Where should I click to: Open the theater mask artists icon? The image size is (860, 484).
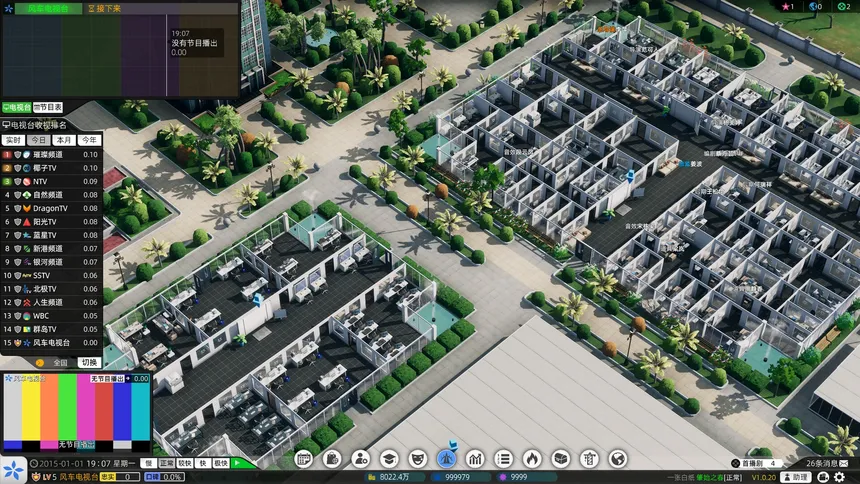(x=417, y=459)
